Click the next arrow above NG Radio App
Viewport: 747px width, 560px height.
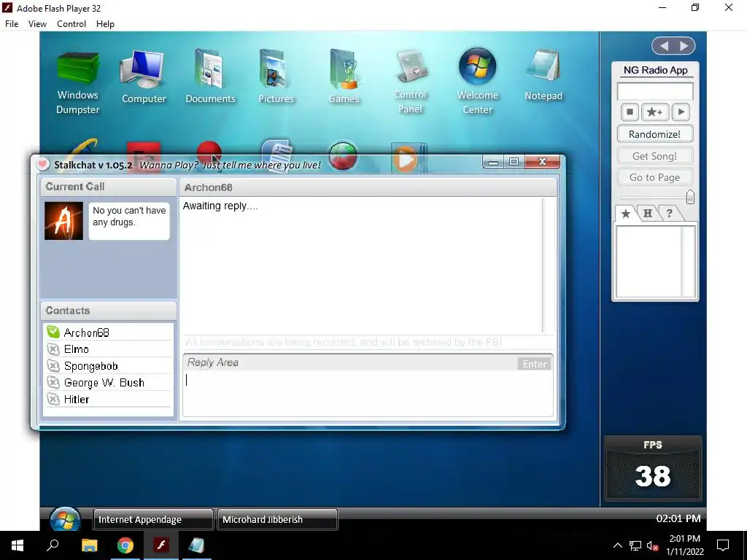click(684, 46)
